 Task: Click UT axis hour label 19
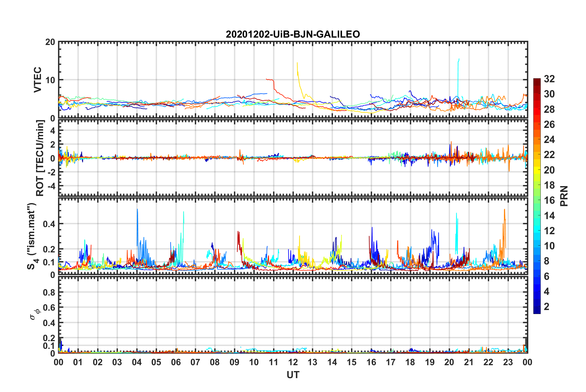[x=430, y=362]
